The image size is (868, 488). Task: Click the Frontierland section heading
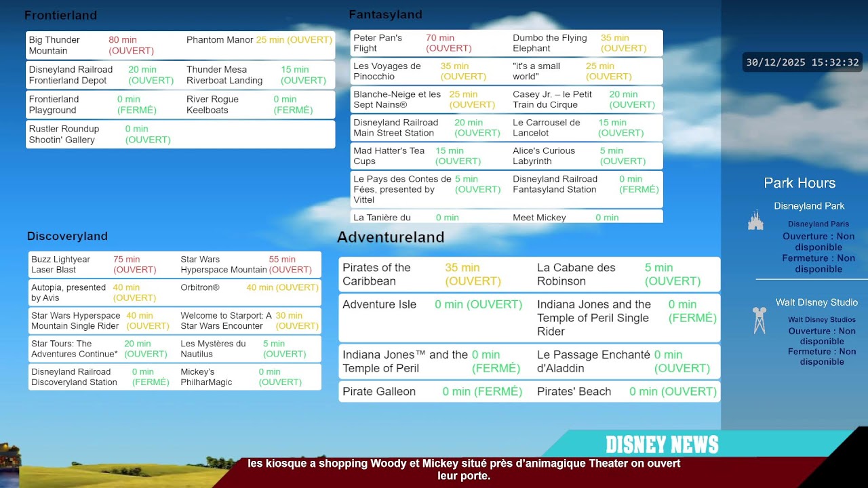coord(60,15)
